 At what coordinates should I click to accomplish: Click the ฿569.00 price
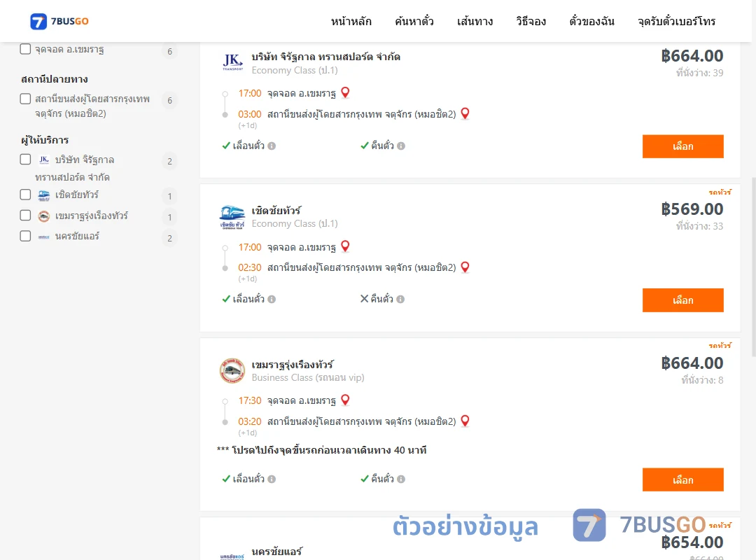pyautogui.click(x=692, y=209)
